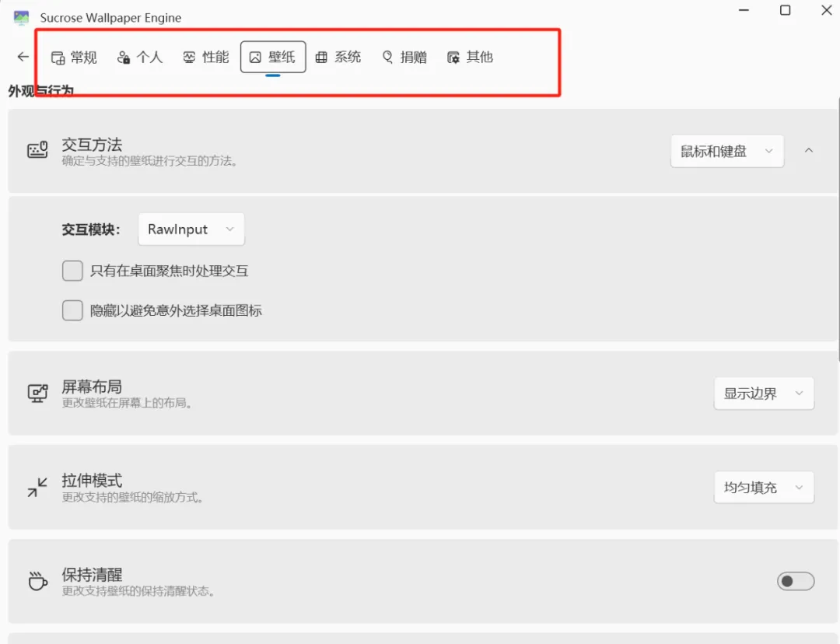Click the Sucrose Wallpaper Engine app icon
This screenshot has width=840, height=644.
(21, 17)
